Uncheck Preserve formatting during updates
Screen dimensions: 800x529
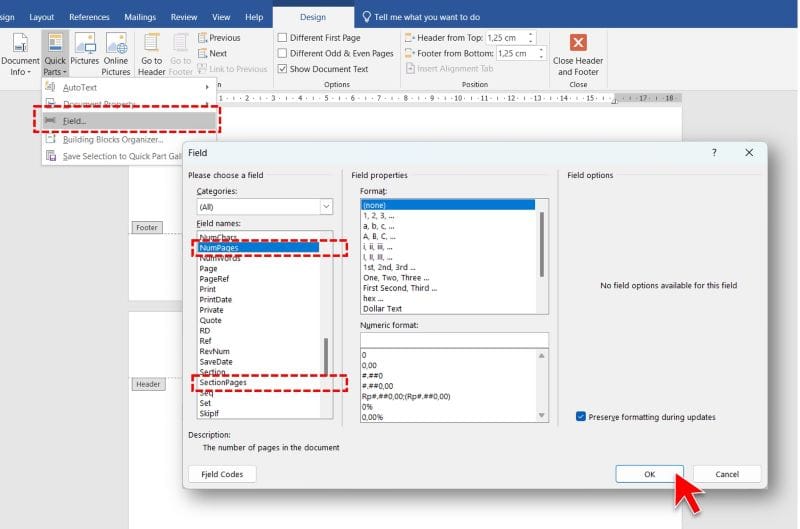tap(581, 417)
